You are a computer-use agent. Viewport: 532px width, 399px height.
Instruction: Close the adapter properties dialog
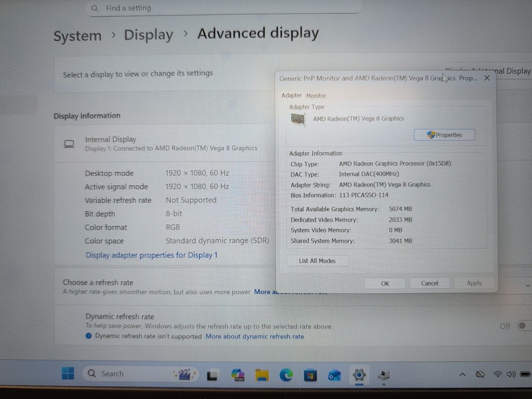pyautogui.click(x=487, y=78)
